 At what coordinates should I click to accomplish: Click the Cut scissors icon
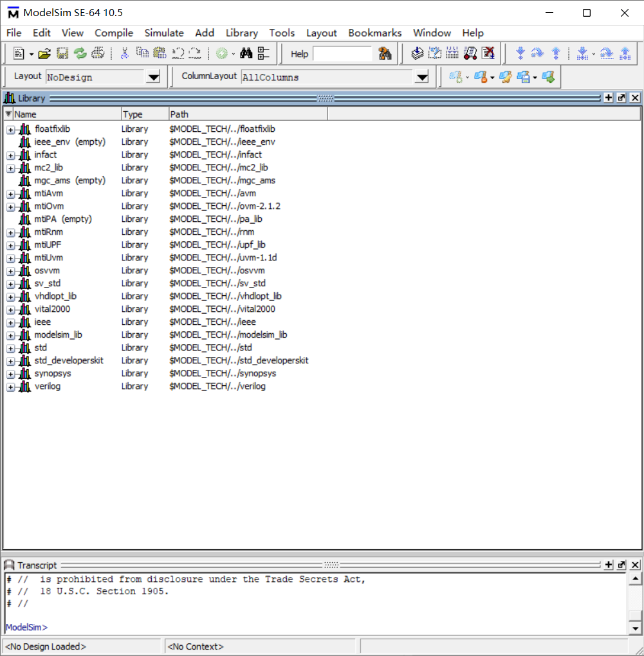point(124,53)
